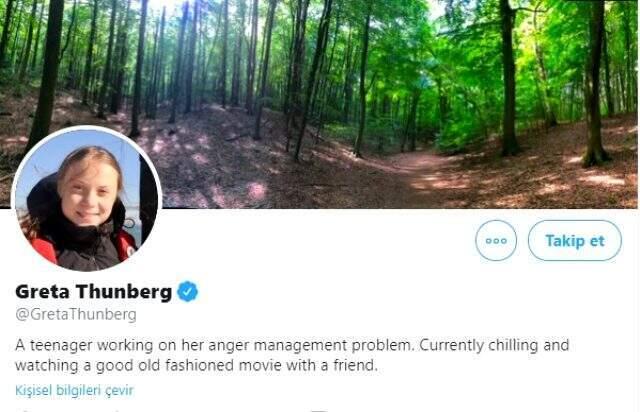Open the three-dot more options button
The image size is (640, 412).
point(496,241)
